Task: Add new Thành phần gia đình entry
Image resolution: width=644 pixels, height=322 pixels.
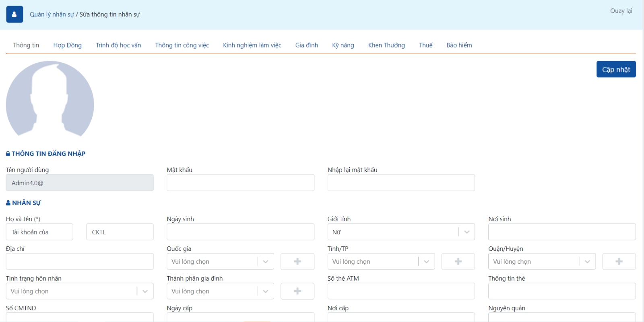Action: point(297,291)
